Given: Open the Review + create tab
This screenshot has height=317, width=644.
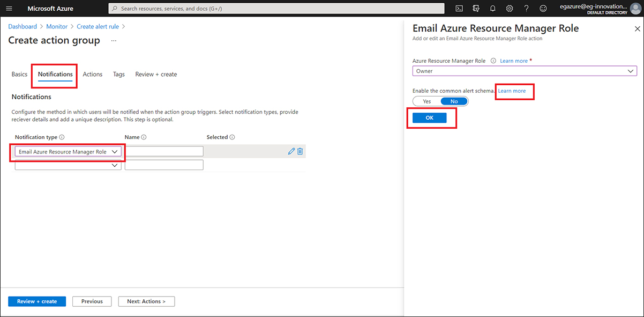Looking at the screenshot, I should click(156, 74).
